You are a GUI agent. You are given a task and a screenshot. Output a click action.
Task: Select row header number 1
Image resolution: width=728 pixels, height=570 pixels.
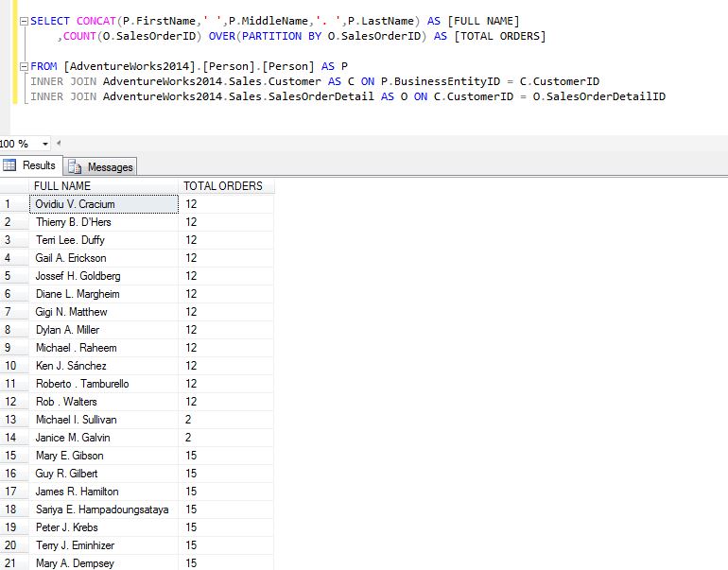tap(14, 204)
